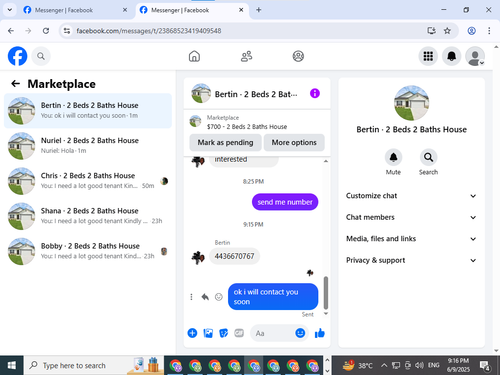
Task: Open the Nuriel conversation in list
Action: tap(88, 146)
